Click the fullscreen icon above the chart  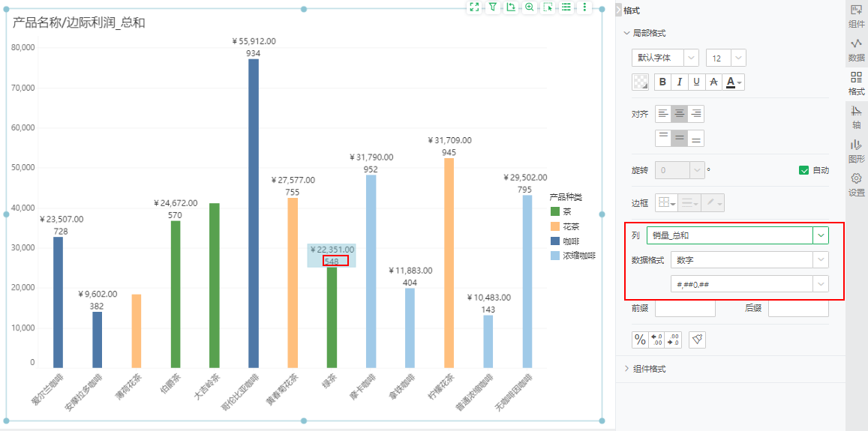(474, 7)
